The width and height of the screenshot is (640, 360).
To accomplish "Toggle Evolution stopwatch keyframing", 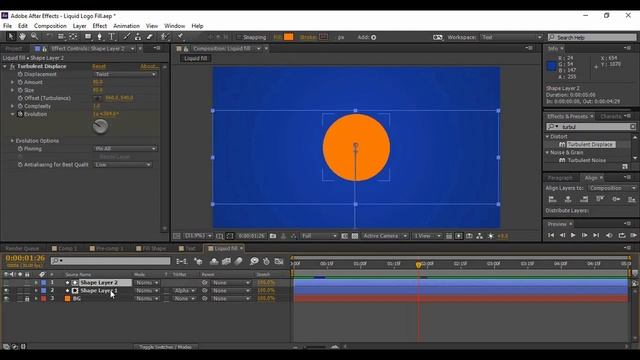I will (x=20, y=114).
